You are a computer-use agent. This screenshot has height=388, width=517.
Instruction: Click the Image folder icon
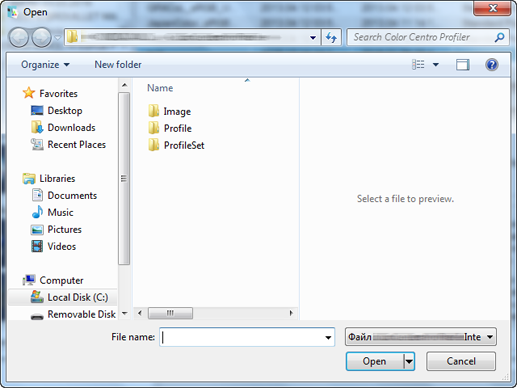(x=154, y=111)
